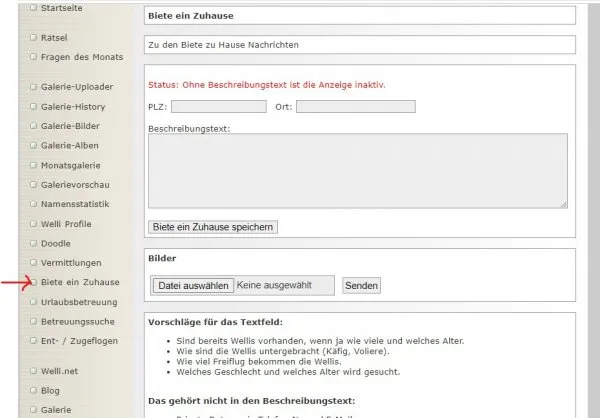Click the Senden button
Viewport: 600px width, 418px height.
point(361,286)
